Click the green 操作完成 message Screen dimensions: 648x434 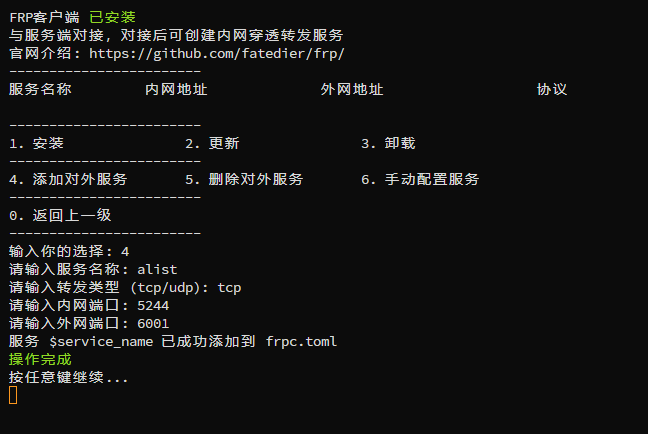pos(40,359)
